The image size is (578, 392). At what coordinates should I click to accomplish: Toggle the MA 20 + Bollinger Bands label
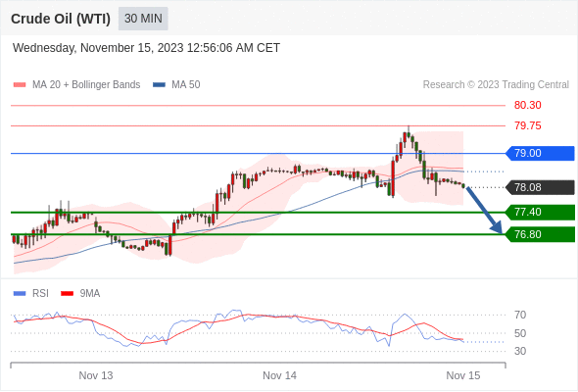point(86,85)
